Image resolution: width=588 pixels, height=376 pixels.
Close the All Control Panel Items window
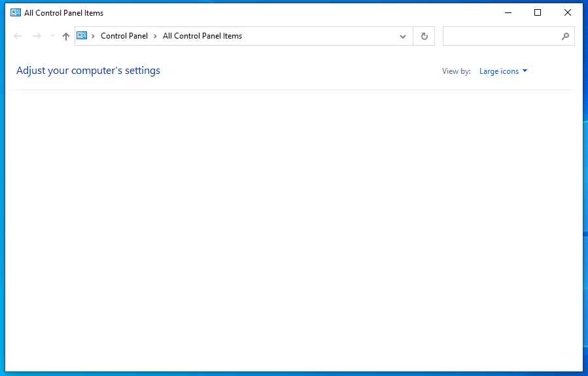568,12
